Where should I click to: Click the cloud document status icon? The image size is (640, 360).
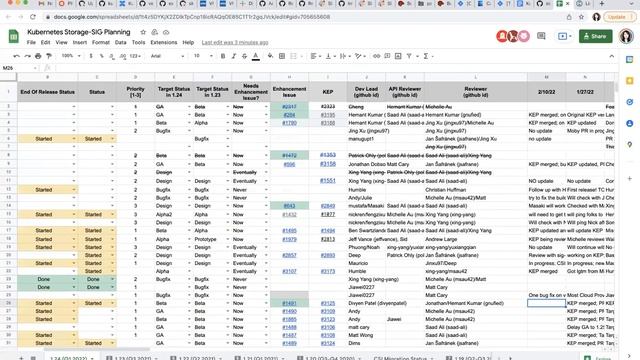coord(166,32)
